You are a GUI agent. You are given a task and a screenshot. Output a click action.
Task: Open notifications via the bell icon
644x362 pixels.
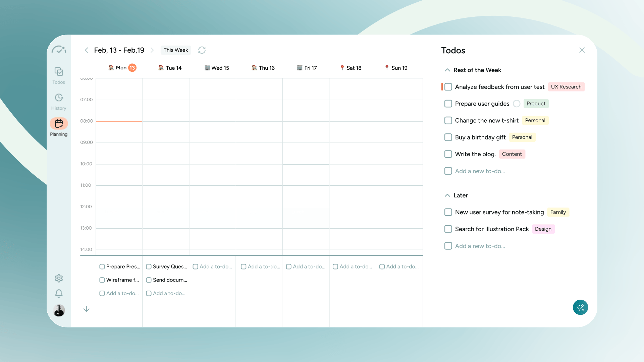click(x=59, y=293)
